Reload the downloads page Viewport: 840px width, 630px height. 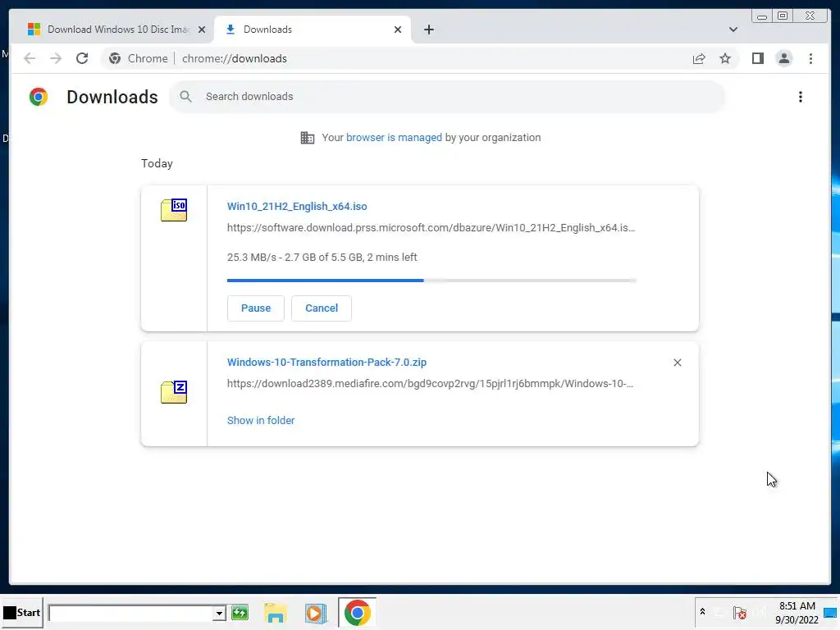click(82, 58)
